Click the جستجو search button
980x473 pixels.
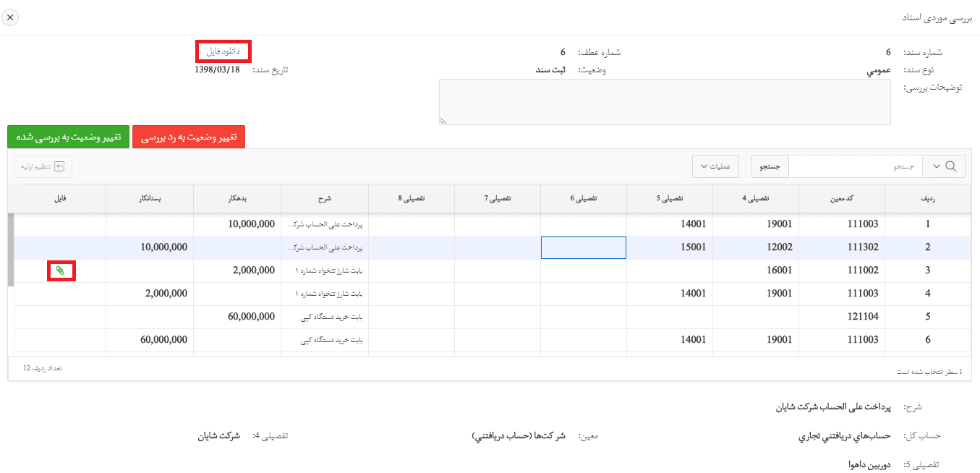pos(770,166)
